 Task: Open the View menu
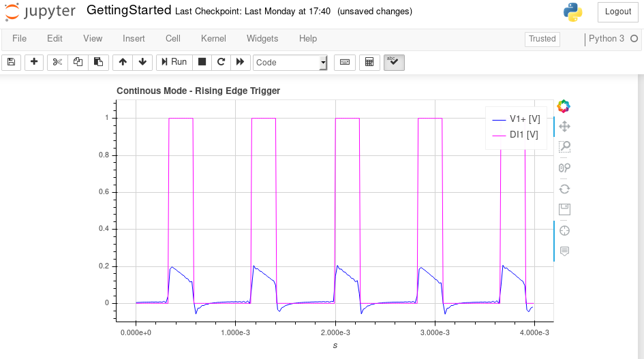coord(93,39)
